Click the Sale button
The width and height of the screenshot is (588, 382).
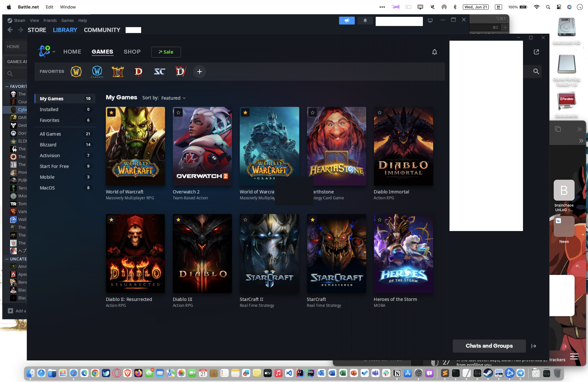[166, 52]
